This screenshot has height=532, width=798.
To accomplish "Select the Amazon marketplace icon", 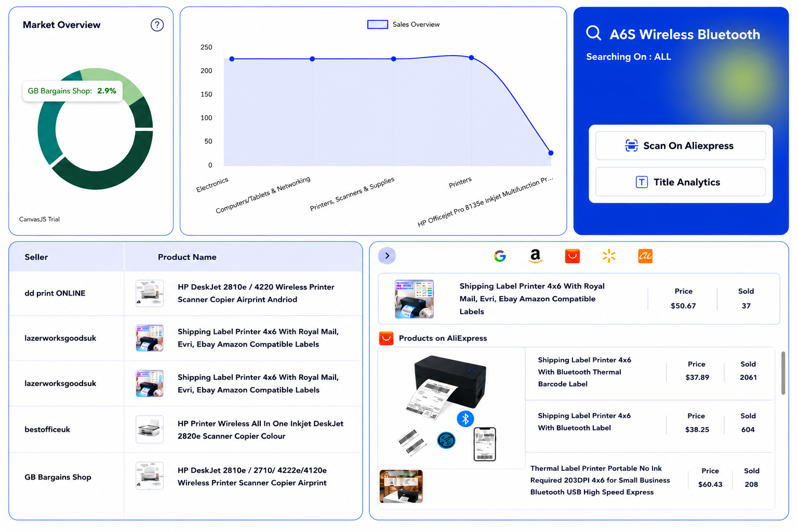I will click(x=536, y=256).
